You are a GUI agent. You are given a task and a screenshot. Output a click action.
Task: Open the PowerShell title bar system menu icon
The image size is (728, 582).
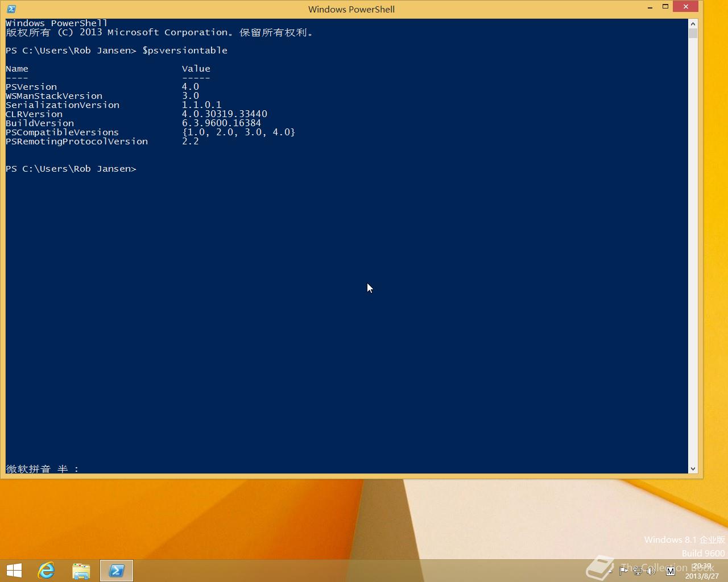pyautogui.click(x=11, y=9)
